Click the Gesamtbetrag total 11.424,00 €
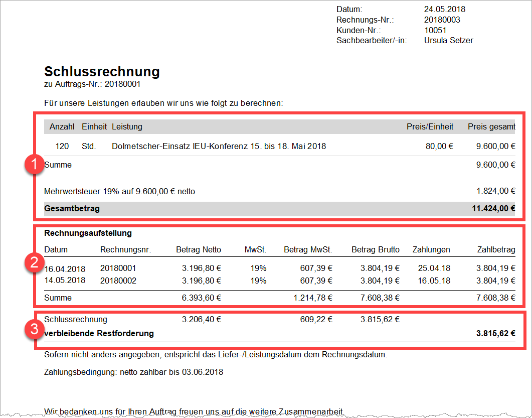 [493, 209]
